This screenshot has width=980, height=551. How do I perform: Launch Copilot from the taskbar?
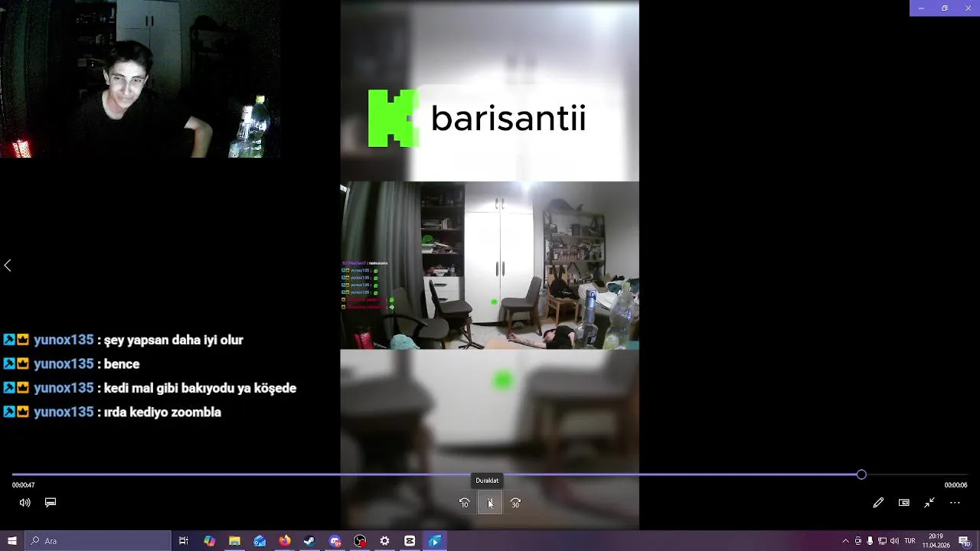point(209,541)
